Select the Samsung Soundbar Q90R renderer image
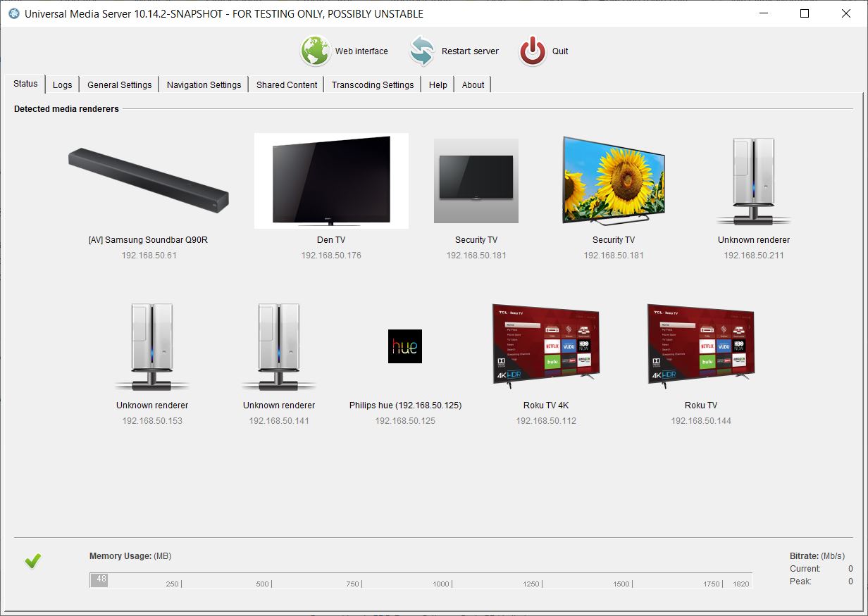 [148, 181]
